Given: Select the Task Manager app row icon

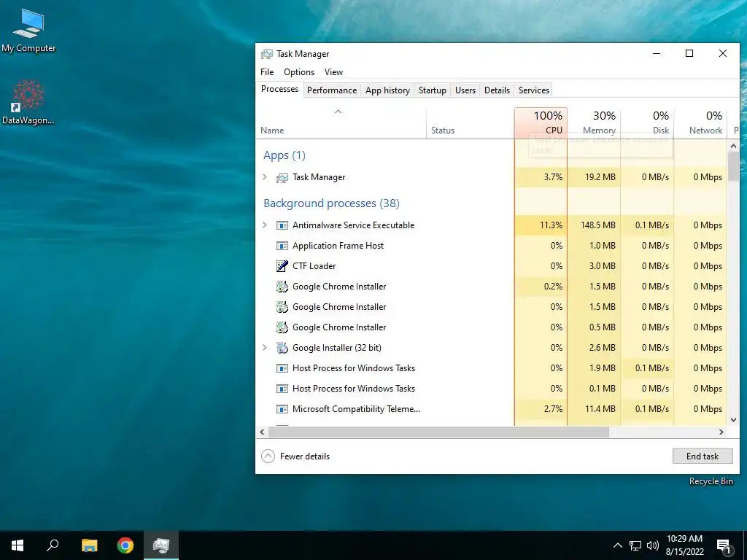Looking at the screenshot, I should [282, 178].
